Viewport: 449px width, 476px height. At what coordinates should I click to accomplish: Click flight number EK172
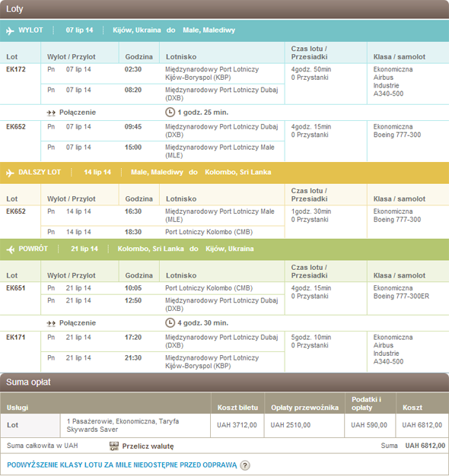16,69
